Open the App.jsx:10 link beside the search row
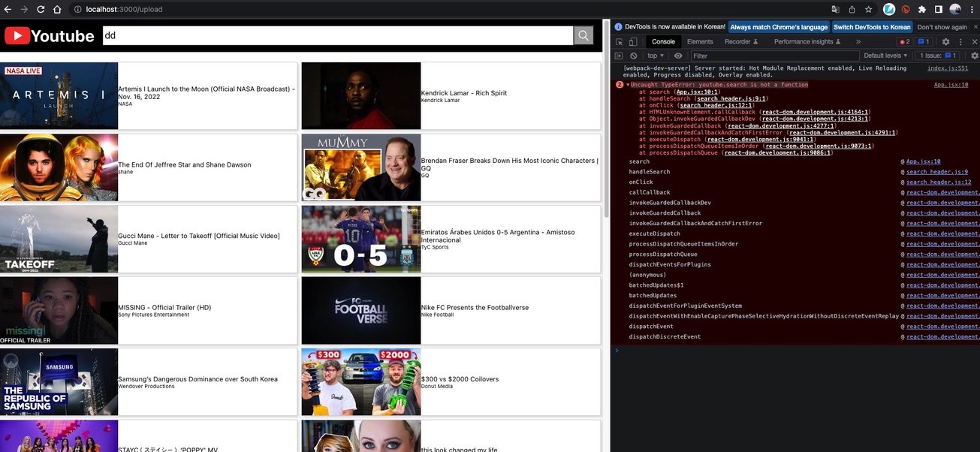980x452 pixels. 923,161
